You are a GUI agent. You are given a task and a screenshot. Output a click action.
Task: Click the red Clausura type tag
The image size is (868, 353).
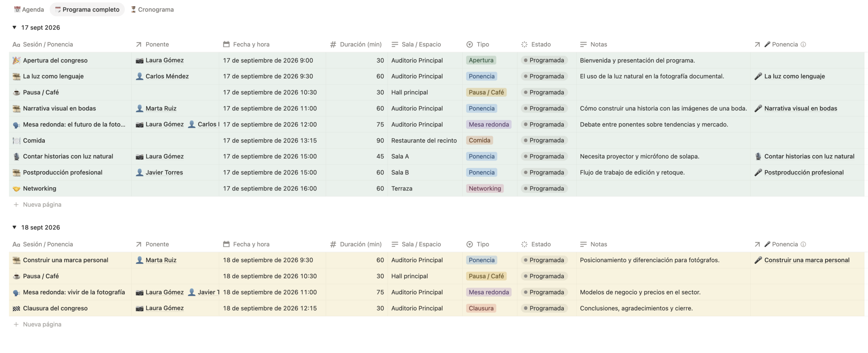481,309
